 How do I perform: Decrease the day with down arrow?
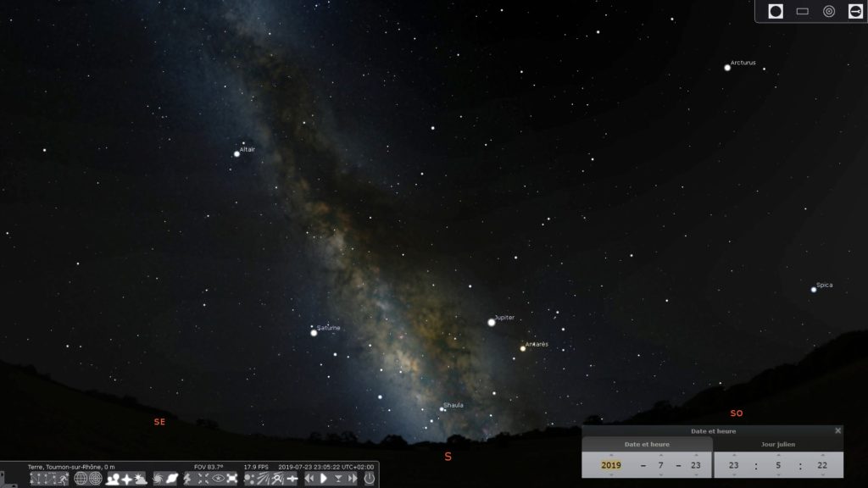pyautogui.click(x=695, y=474)
